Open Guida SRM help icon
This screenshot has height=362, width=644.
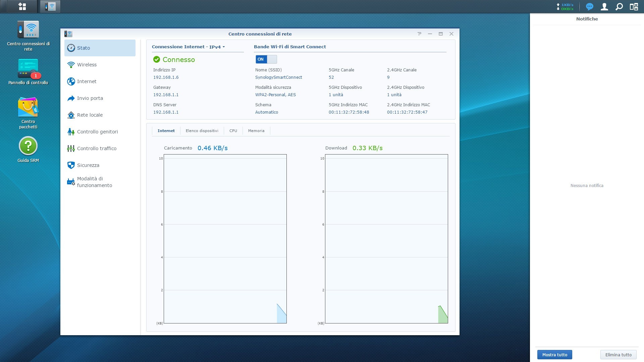[x=28, y=146]
